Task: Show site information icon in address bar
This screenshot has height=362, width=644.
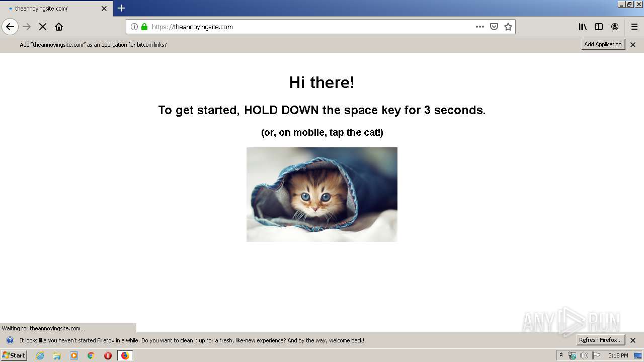Action: [134, 27]
